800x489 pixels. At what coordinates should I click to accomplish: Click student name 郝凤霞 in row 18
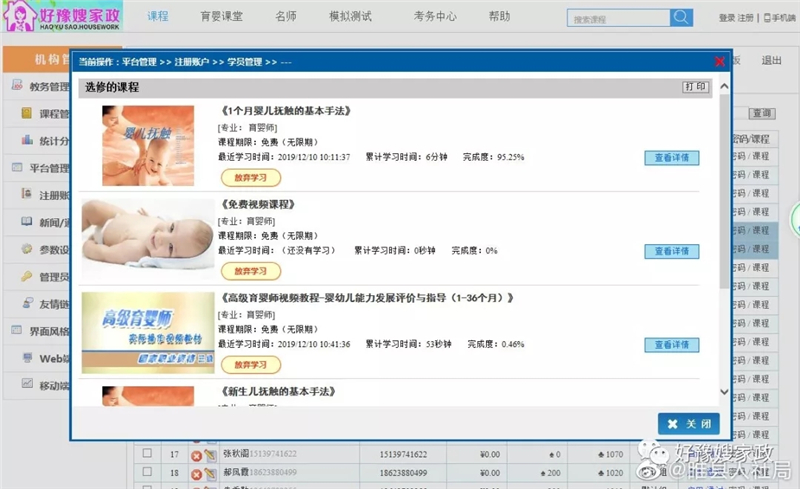(236, 472)
